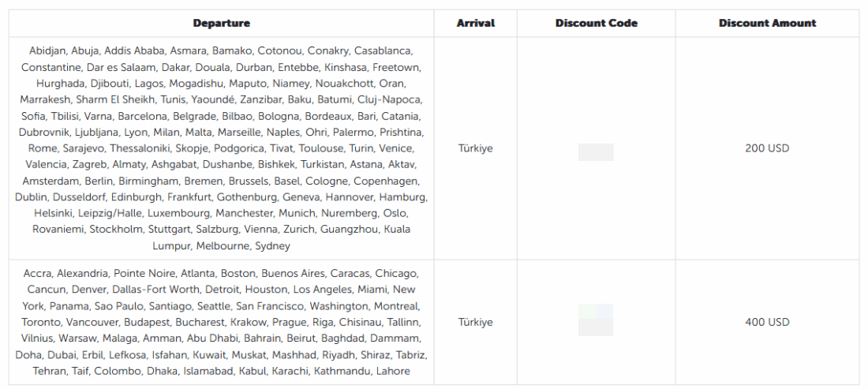Viewport: 868px width, 389px height.
Task: Click the 200 USD discount amount
Action: tap(767, 148)
